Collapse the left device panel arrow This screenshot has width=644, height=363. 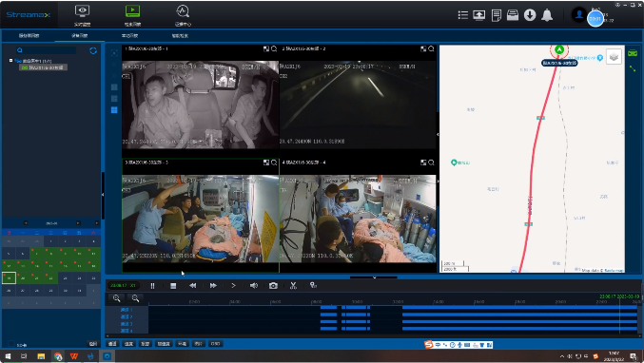tap(103, 195)
